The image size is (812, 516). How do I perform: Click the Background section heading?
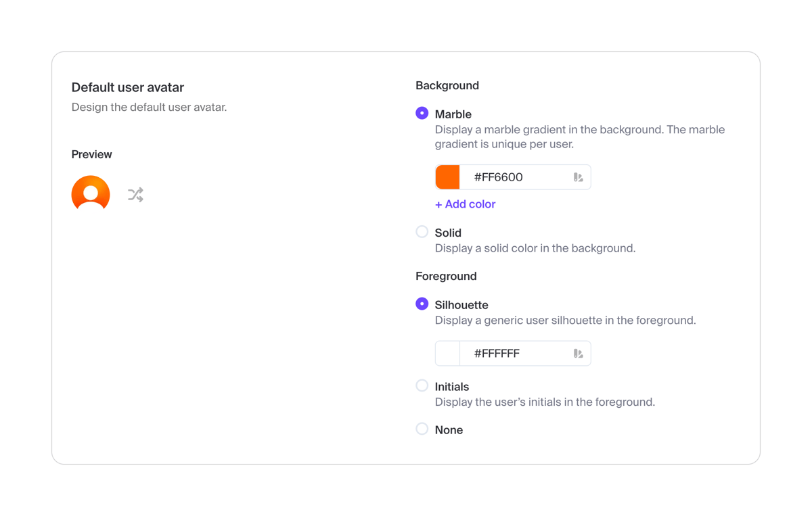447,85
